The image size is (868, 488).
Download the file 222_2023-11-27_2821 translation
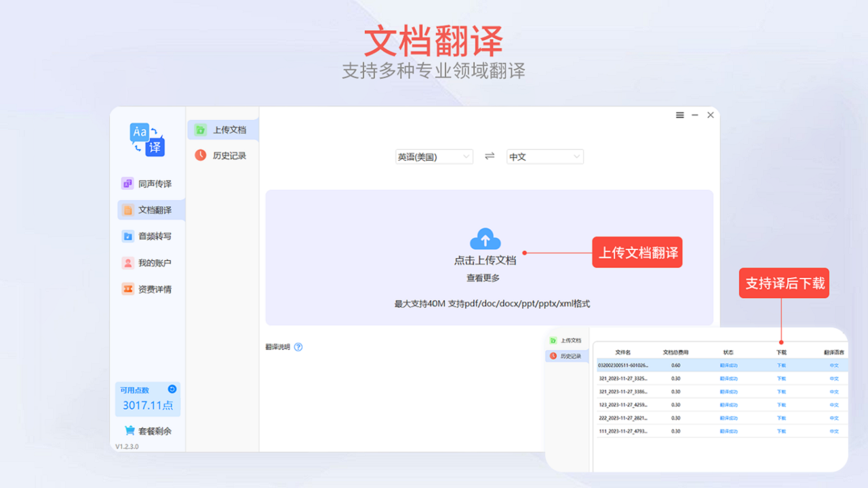tap(783, 418)
